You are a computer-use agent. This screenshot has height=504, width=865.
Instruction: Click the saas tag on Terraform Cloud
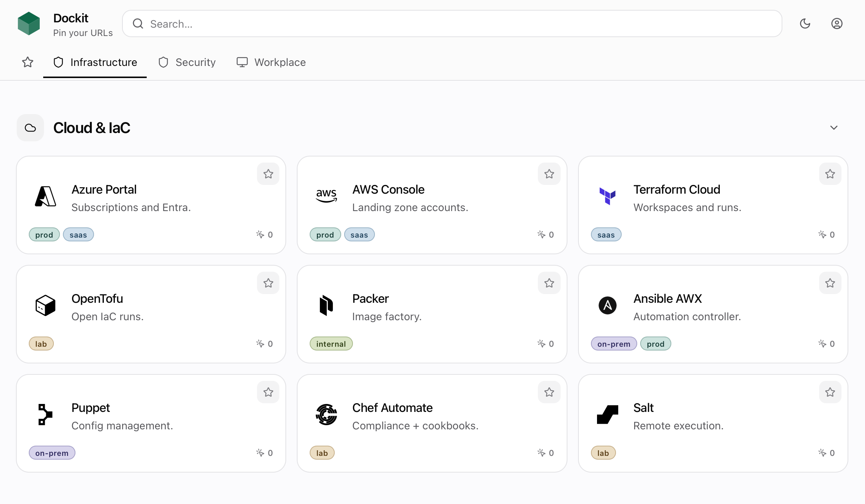[606, 235]
